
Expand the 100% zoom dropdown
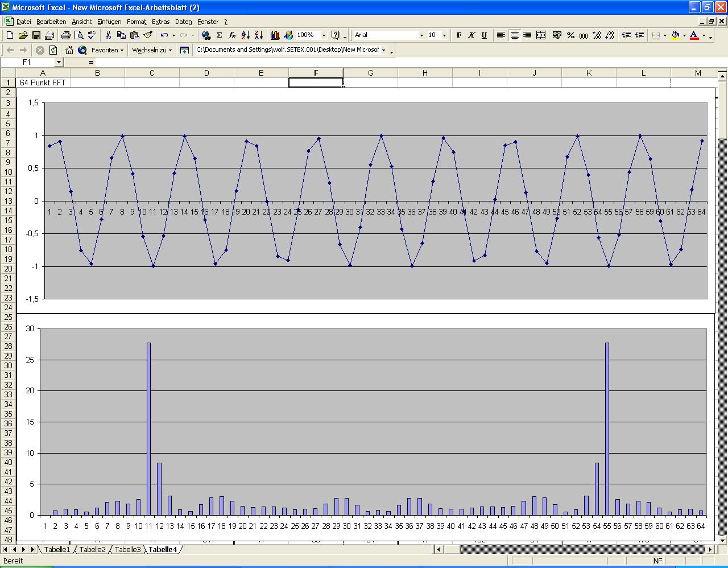coord(324,35)
